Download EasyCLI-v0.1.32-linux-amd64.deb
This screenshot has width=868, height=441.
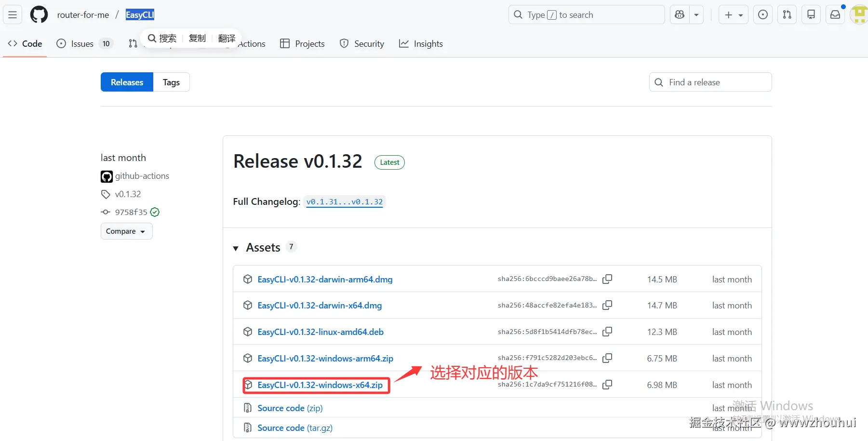[x=320, y=332]
